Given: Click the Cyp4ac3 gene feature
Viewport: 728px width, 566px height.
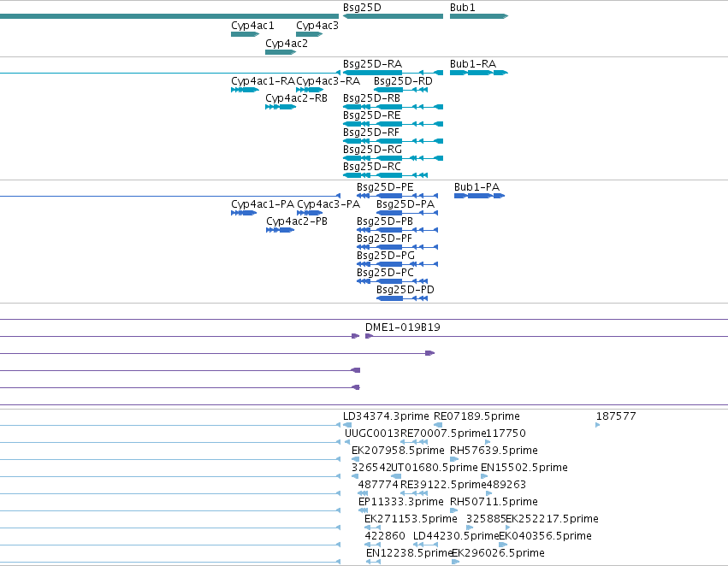Looking at the screenshot, I should (309, 34).
